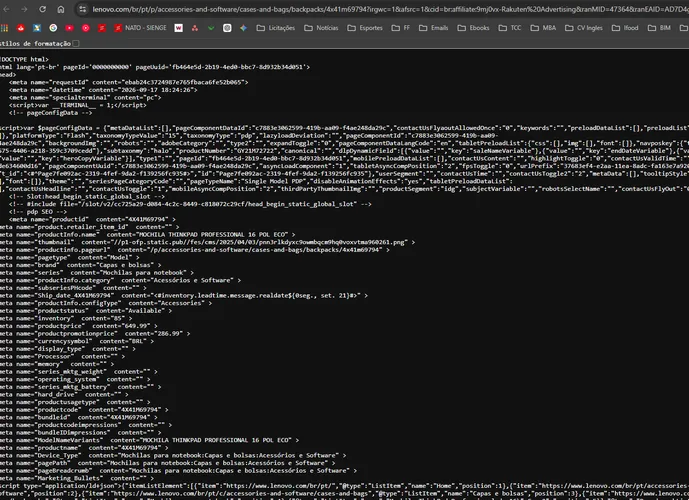
Task: Click the productinfo.pageurl meta line
Action: (195, 250)
